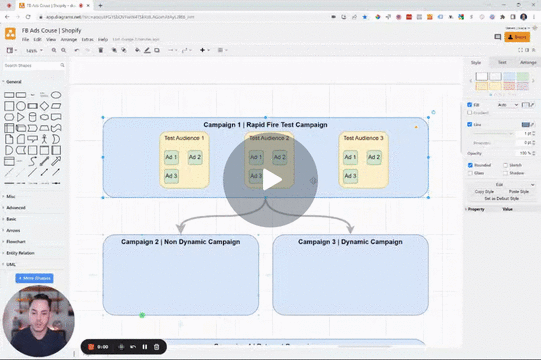
Task: Click the Copy Style button
Action: click(x=484, y=192)
